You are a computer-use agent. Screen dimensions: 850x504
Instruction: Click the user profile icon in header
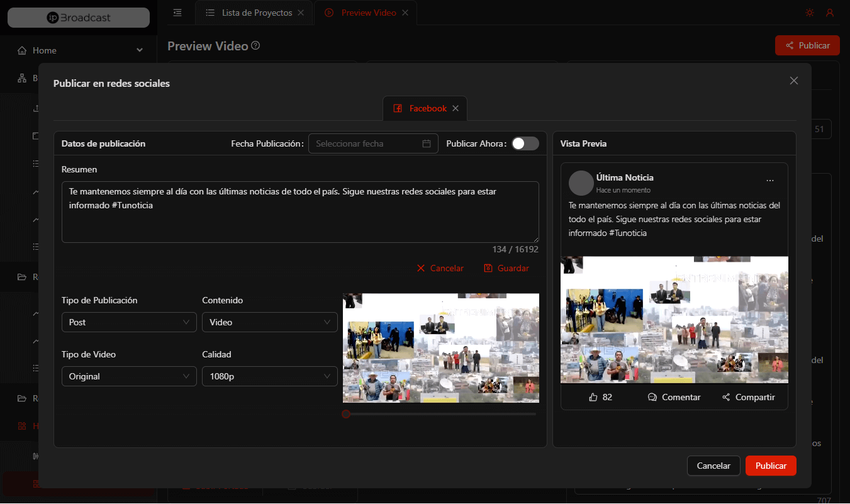[x=830, y=13]
